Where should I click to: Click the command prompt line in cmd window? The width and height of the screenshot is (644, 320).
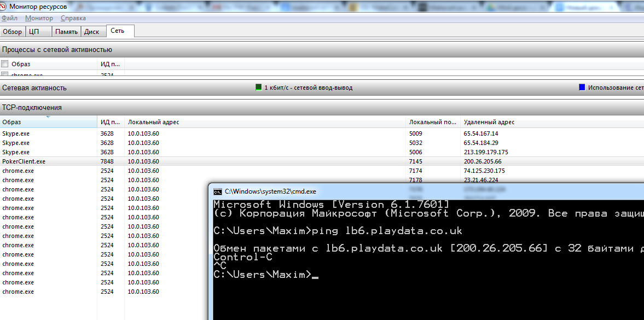(266, 275)
